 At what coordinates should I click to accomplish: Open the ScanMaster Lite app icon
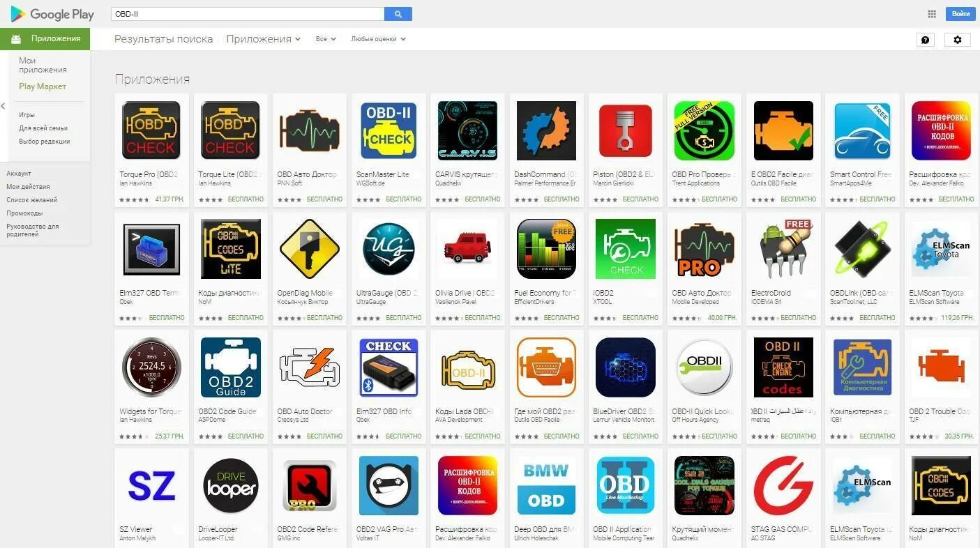point(389,130)
